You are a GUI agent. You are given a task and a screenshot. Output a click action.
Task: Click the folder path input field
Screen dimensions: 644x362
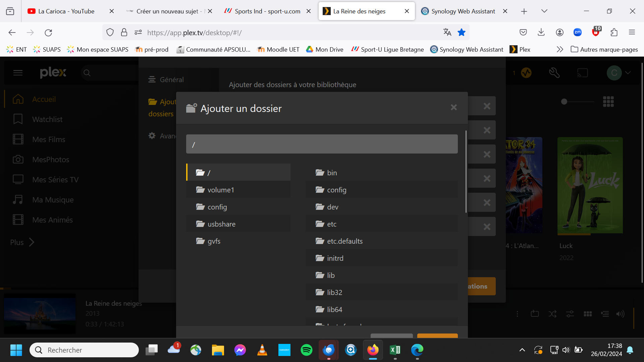click(x=322, y=144)
